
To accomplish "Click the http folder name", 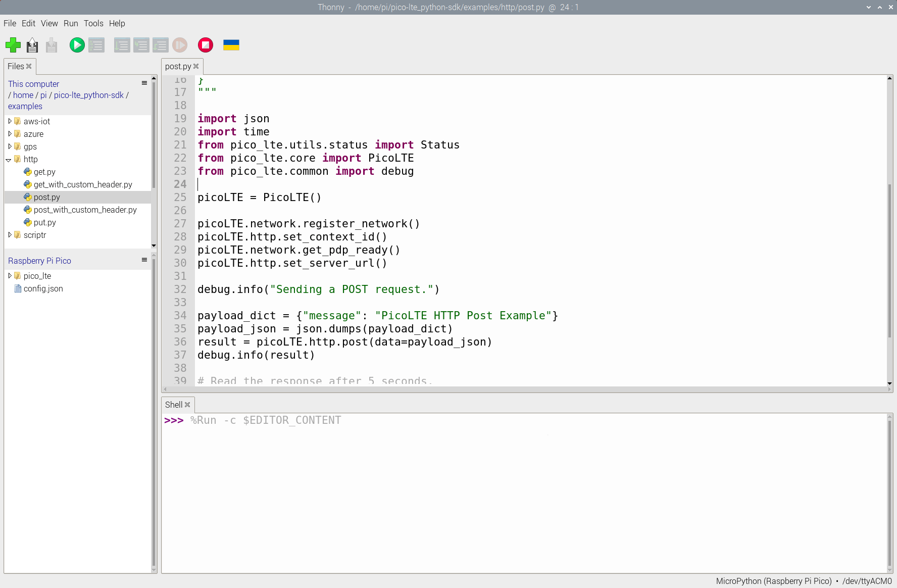I will tap(31, 159).
